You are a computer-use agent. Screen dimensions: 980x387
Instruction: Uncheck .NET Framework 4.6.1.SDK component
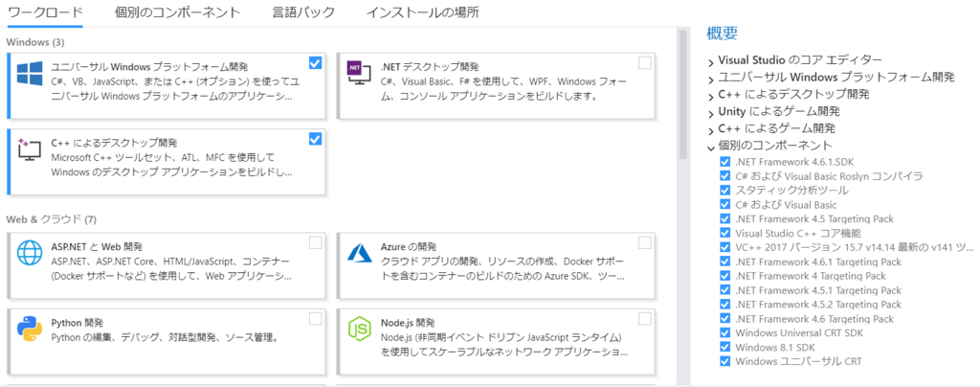click(x=725, y=161)
